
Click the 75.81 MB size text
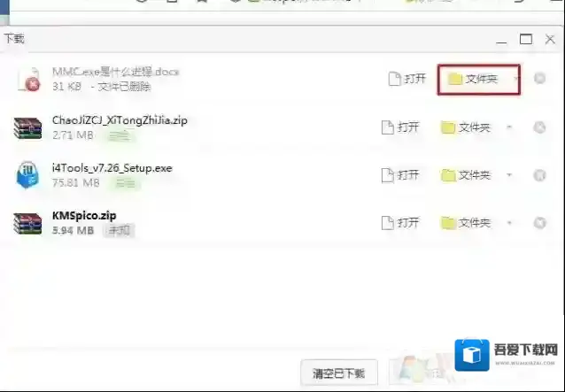pos(75,183)
